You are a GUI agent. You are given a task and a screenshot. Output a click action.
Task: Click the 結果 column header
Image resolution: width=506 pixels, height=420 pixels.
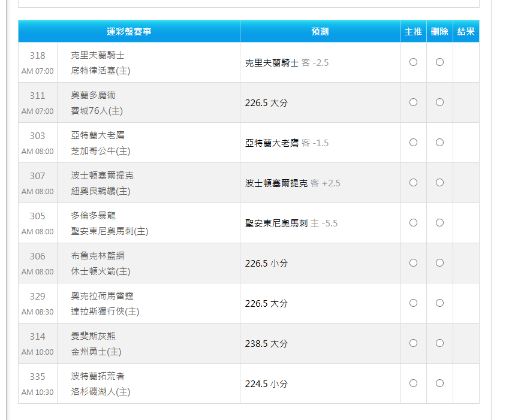tap(466, 32)
